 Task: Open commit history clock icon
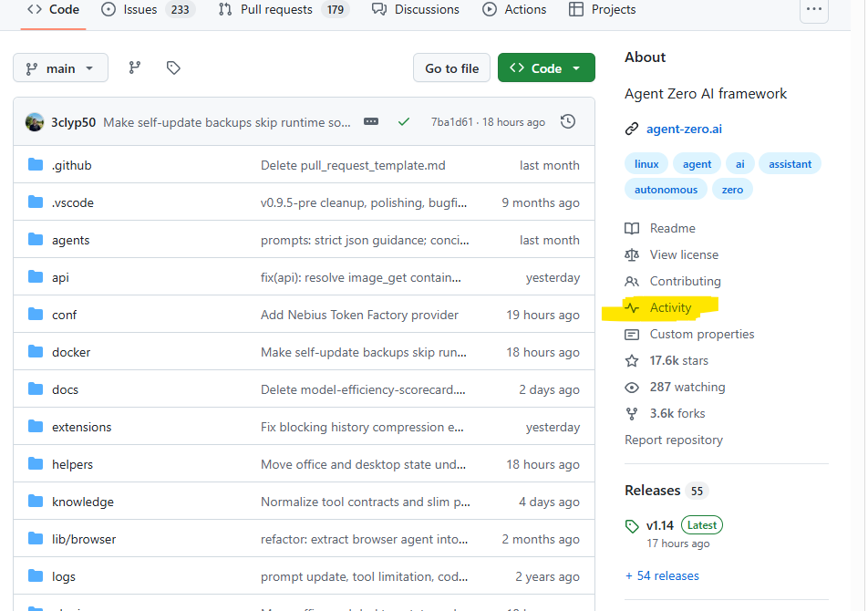coord(567,122)
